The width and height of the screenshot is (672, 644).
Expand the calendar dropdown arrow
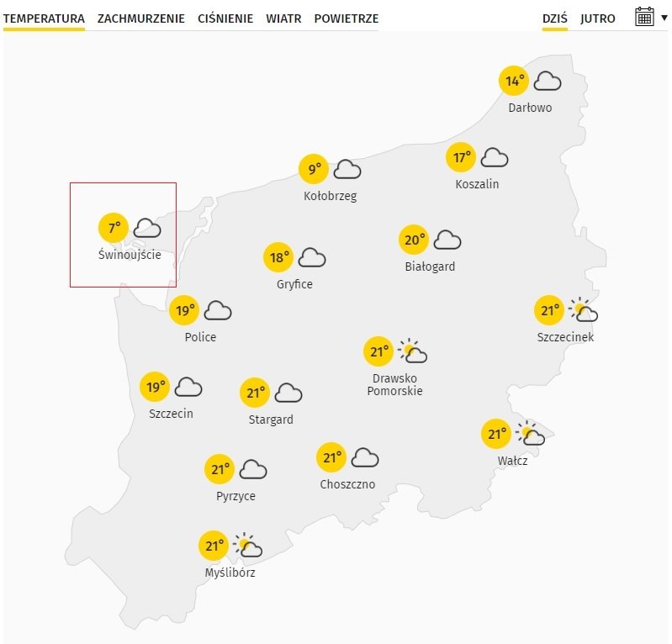(x=664, y=18)
